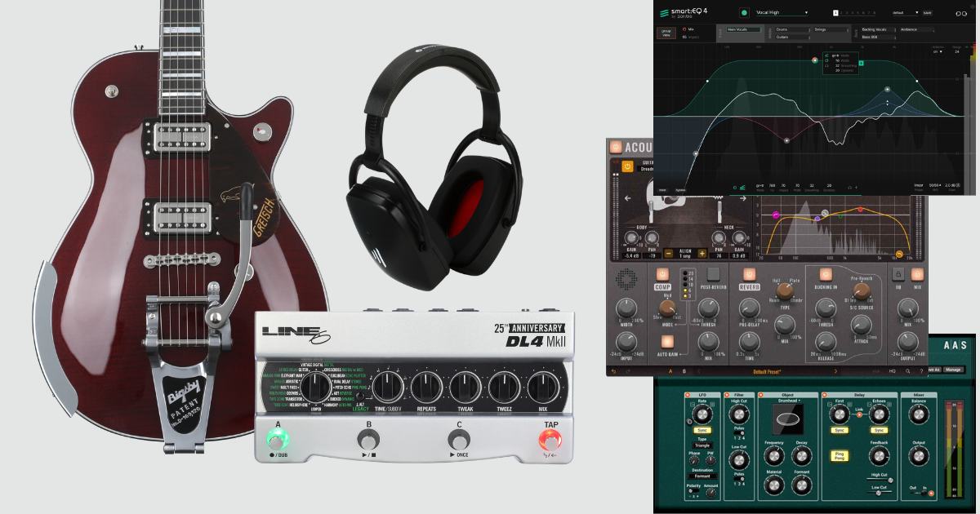Click the Mixer Out/In switch in AAS plugin
The height and width of the screenshot is (514, 980).
[919, 493]
